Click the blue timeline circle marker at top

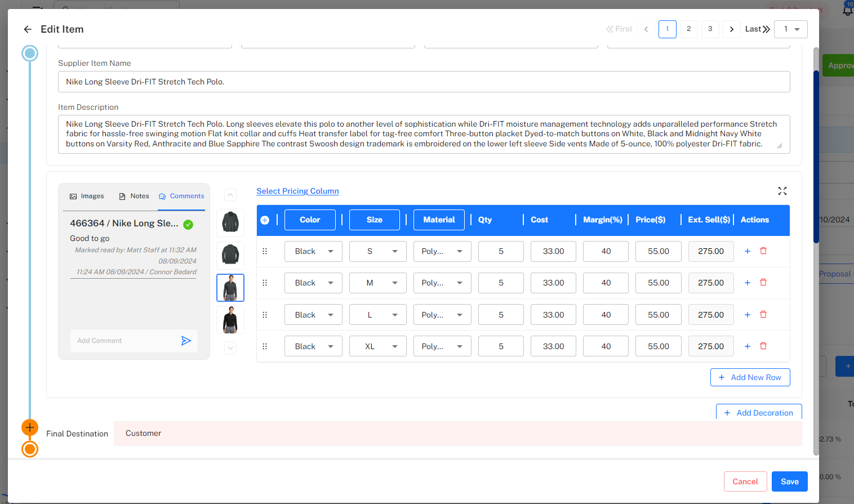point(30,53)
